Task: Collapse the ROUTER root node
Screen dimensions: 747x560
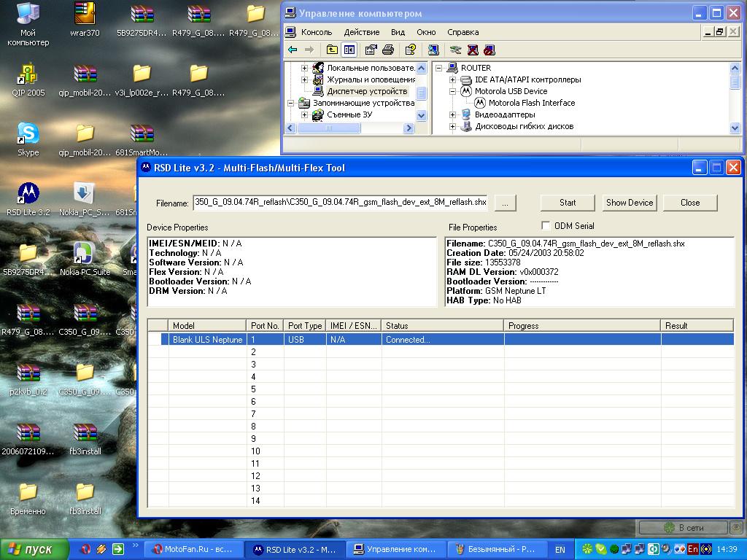Action: point(438,68)
